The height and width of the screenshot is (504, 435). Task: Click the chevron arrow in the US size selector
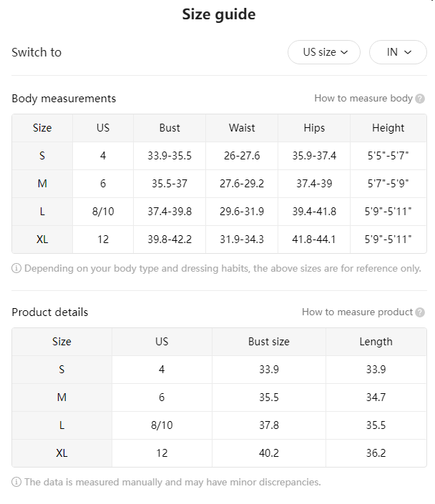344,52
